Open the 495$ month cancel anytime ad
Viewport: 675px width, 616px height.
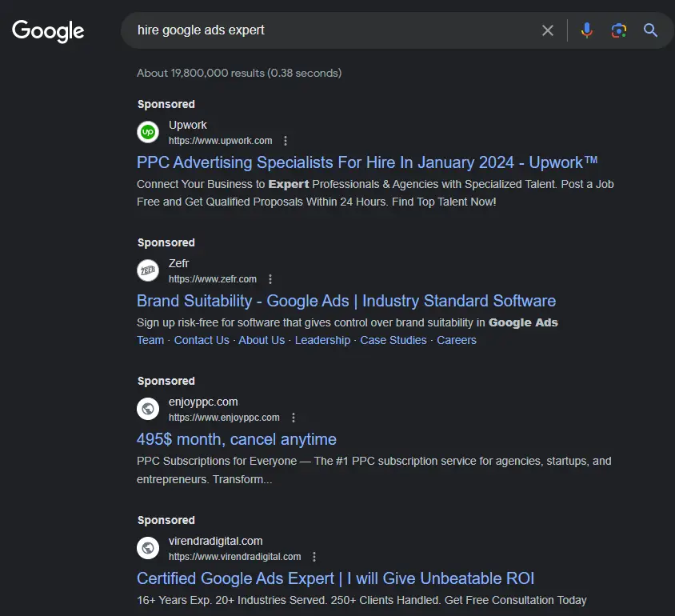coord(237,439)
